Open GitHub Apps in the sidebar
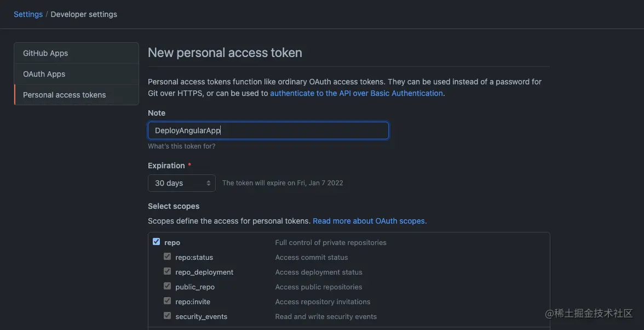The width and height of the screenshot is (644, 330). (x=45, y=53)
